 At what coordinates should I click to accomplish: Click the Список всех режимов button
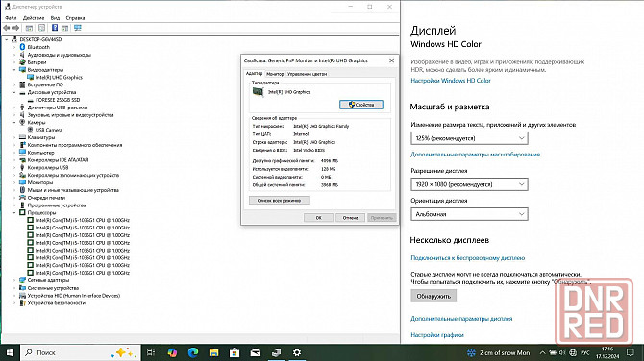click(x=280, y=201)
